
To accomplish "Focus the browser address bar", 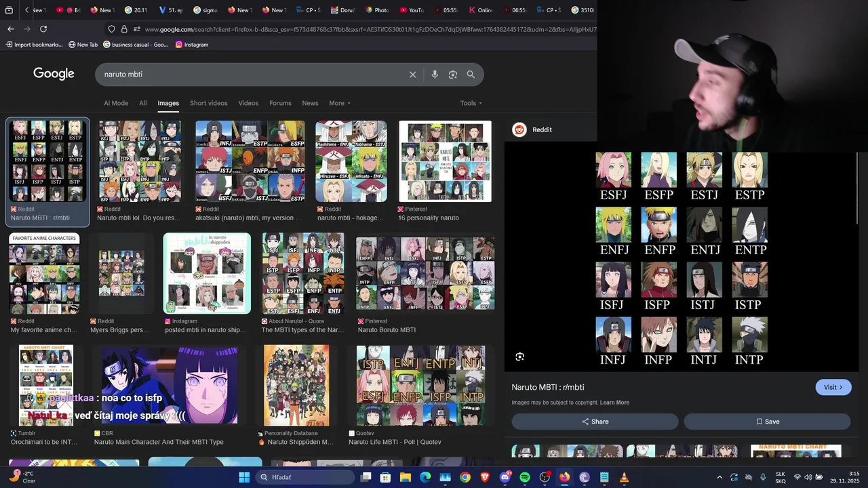I will point(370,29).
